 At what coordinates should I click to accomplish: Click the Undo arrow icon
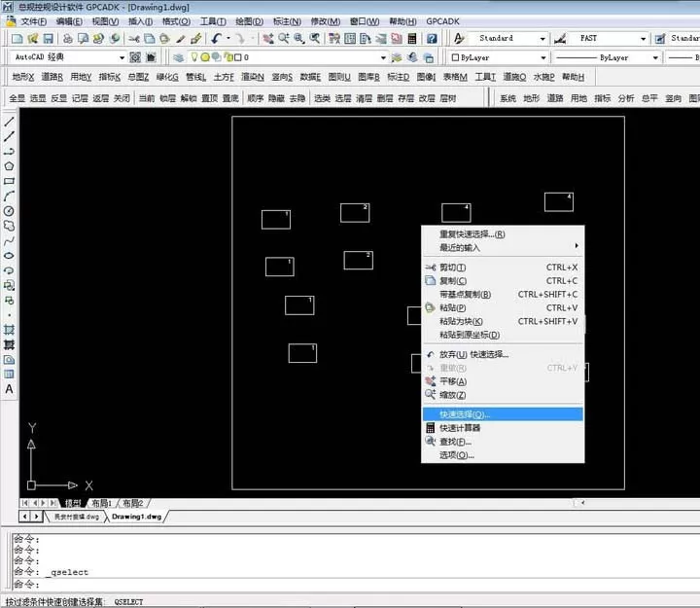coord(217,39)
